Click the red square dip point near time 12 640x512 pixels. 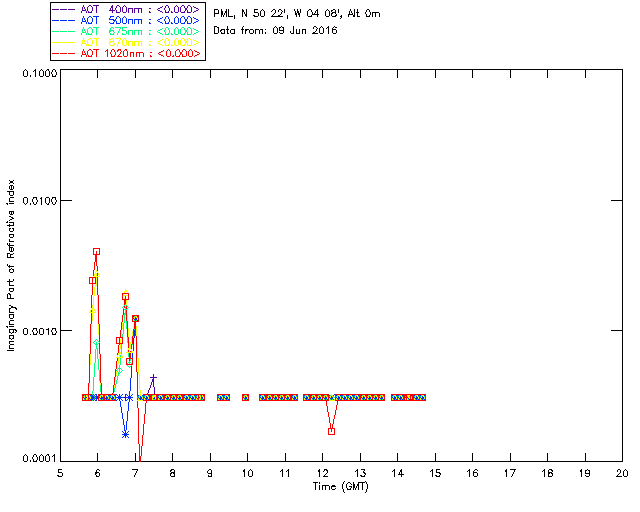click(x=331, y=431)
